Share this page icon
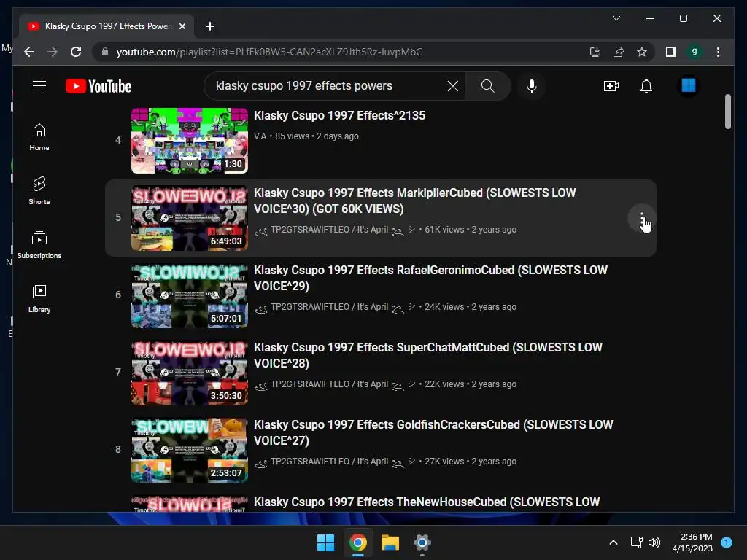747x560 pixels. (x=619, y=52)
